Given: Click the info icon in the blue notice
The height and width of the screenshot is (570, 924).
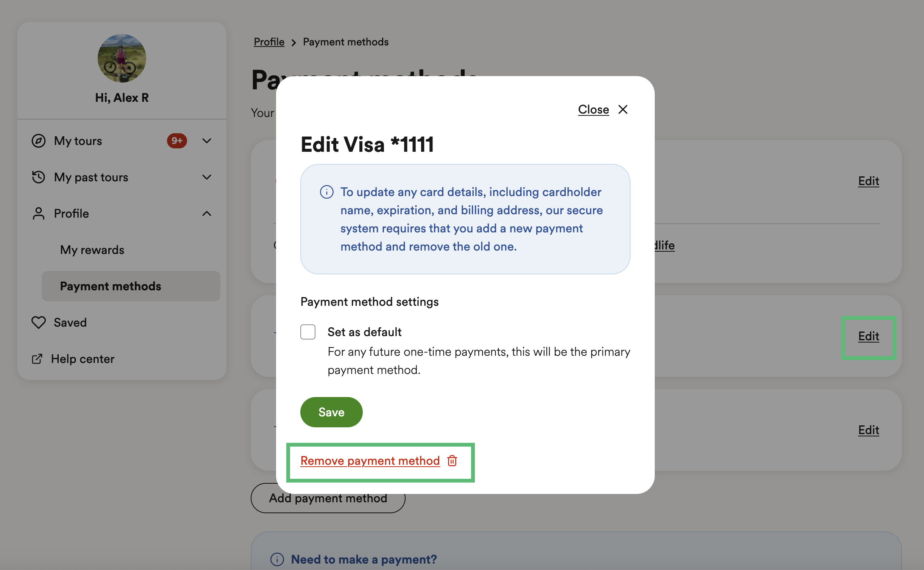Looking at the screenshot, I should click(x=326, y=192).
